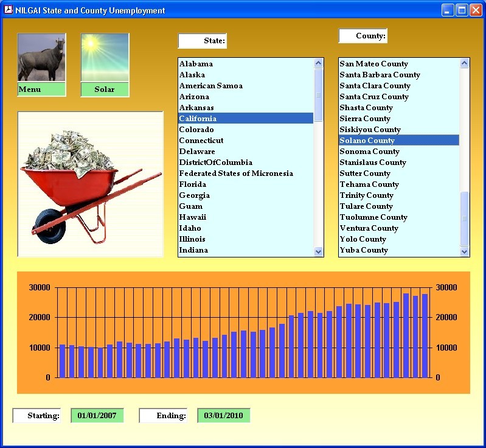Viewport: 486px width, 448px height.
Task: Click the Nilgai antelope Menu icon
Action: pos(41,58)
